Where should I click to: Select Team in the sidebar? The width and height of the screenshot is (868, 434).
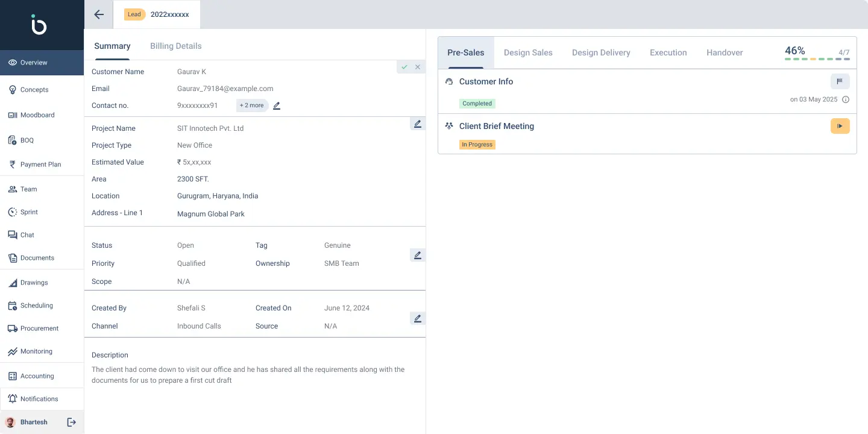pyautogui.click(x=42, y=189)
